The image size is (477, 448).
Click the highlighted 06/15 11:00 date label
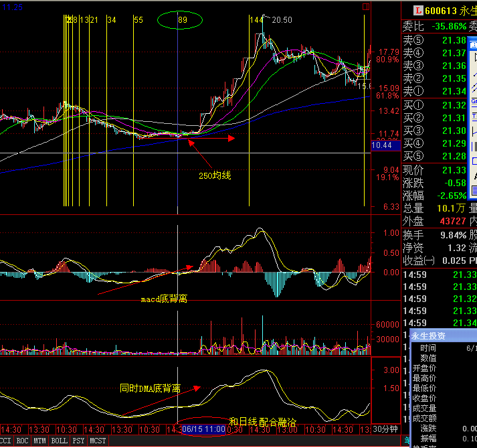[x=203, y=429]
